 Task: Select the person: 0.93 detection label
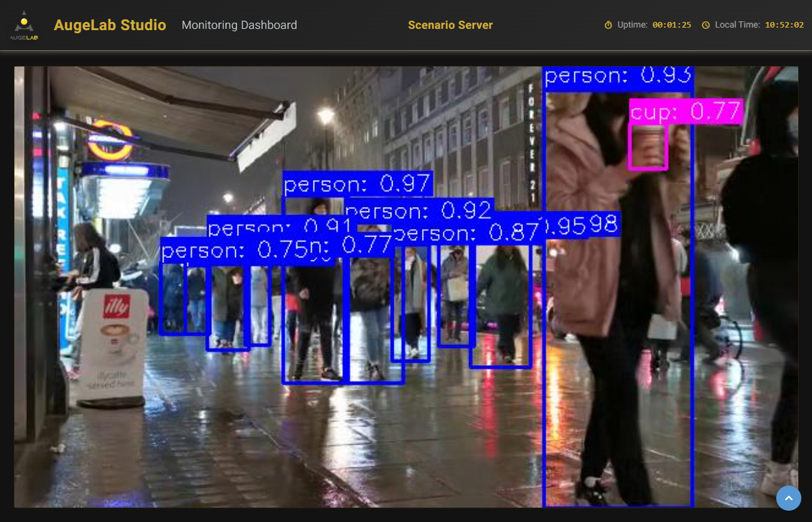coord(618,77)
